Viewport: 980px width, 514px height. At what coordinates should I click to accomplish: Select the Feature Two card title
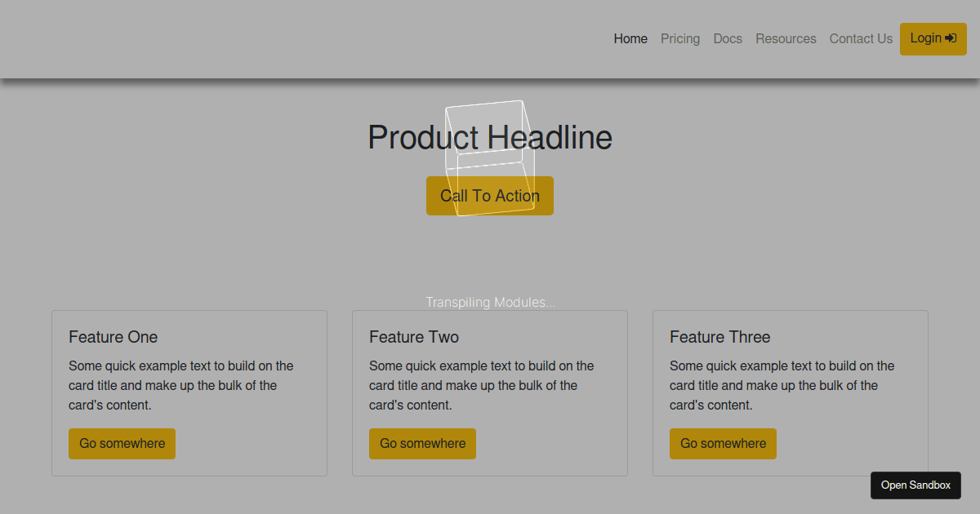(x=414, y=337)
